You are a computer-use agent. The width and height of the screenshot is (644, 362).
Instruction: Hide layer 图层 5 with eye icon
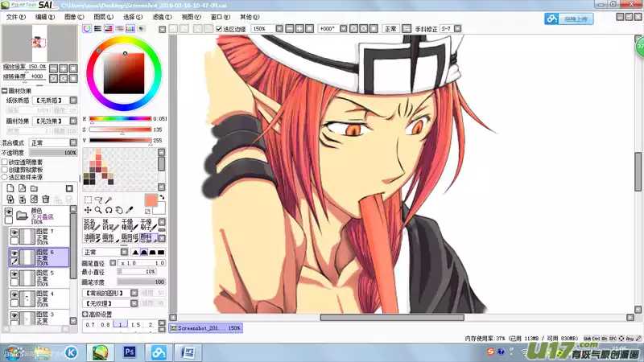tap(14, 274)
